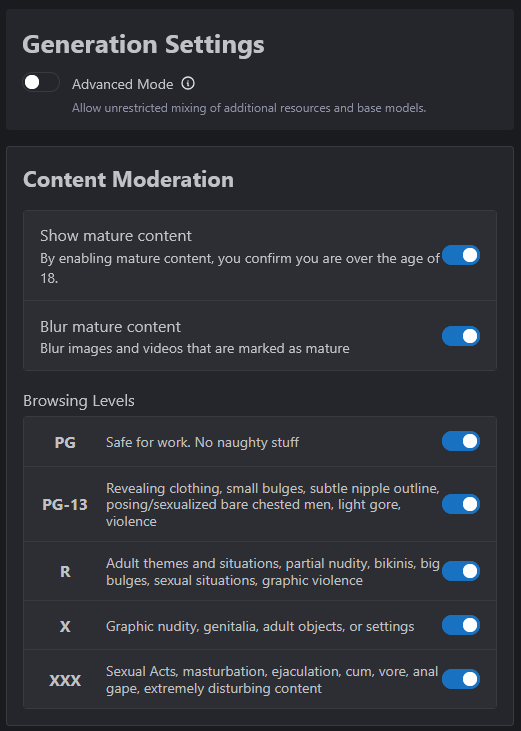
Task: Click the bold XXX rating label
Action: click(65, 681)
